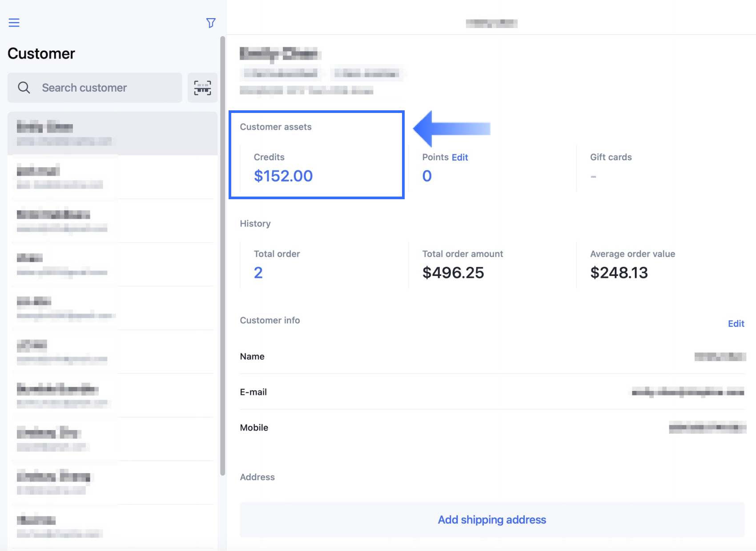Focus the Search customer field
The height and width of the screenshot is (551, 756).
(x=107, y=88)
